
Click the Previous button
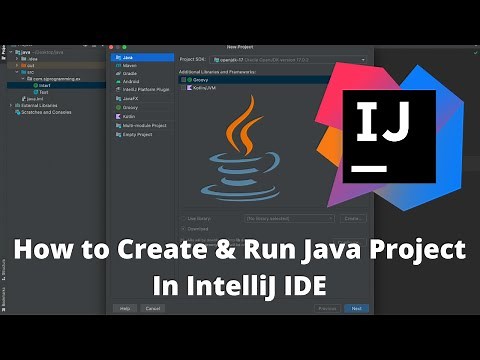tap(327, 309)
